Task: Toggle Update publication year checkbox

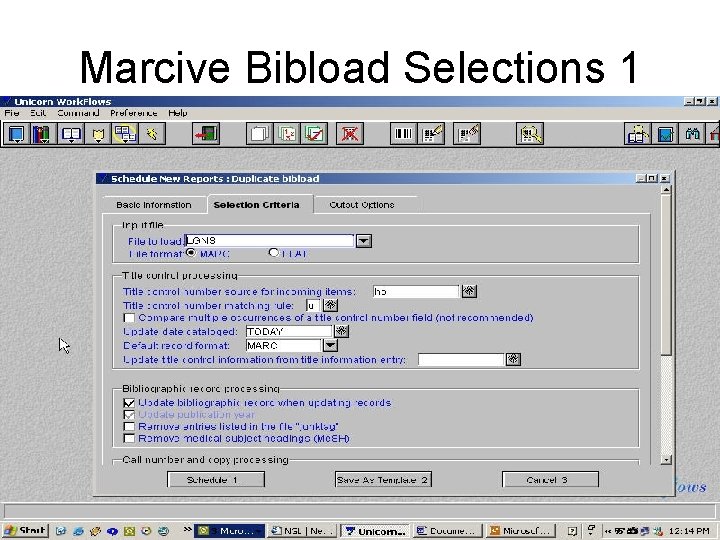Action: point(129,415)
